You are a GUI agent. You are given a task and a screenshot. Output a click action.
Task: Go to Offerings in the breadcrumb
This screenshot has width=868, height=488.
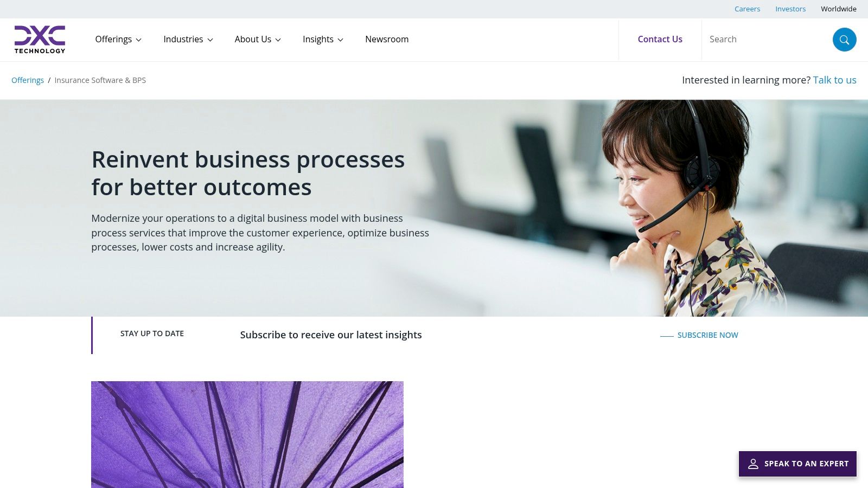(x=28, y=80)
